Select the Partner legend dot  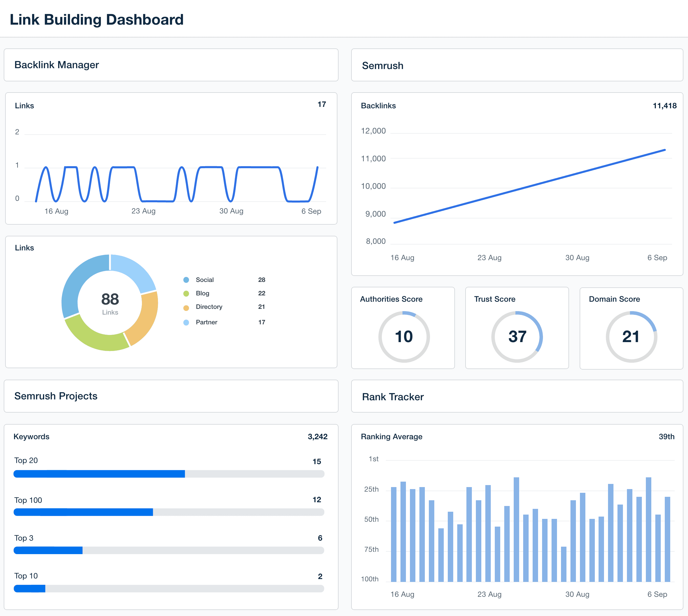click(x=186, y=322)
